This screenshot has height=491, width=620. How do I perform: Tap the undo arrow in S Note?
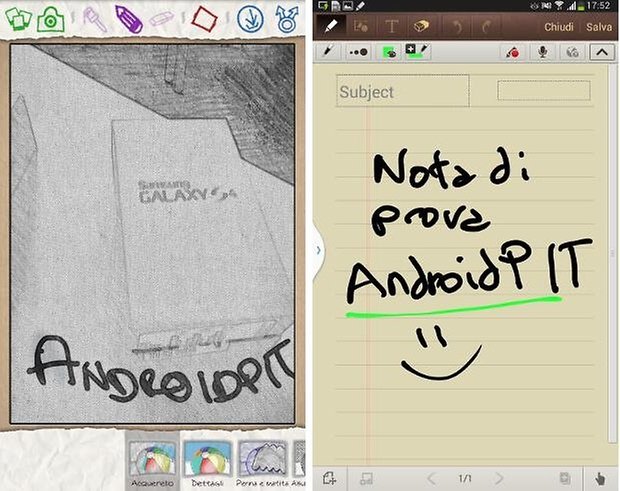457,26
